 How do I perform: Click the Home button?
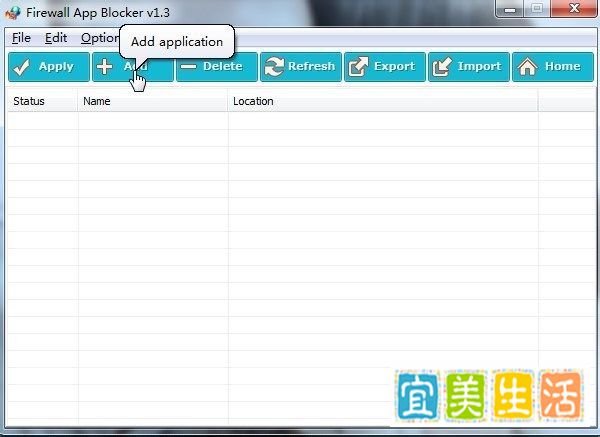(553, 67)
